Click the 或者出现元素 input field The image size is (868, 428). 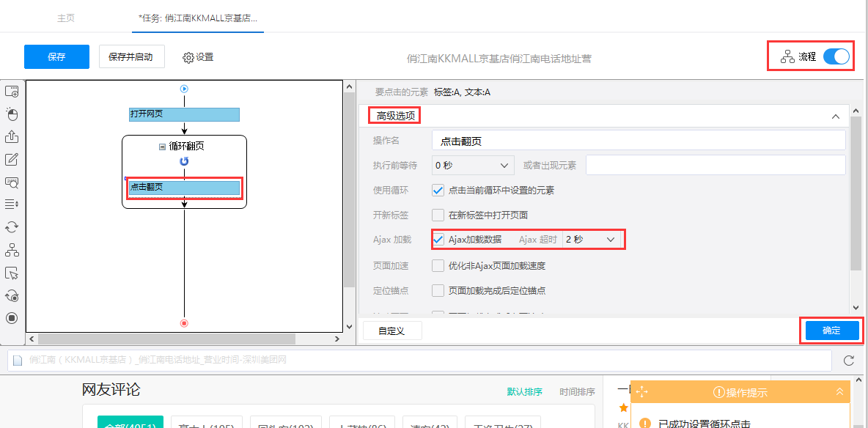click(x=716, y=165)
